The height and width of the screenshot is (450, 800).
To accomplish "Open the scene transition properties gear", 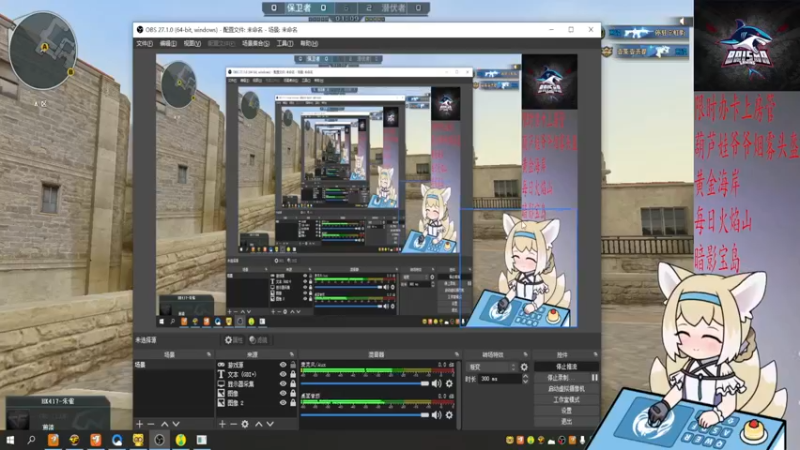I will click(x=524, y=367).
